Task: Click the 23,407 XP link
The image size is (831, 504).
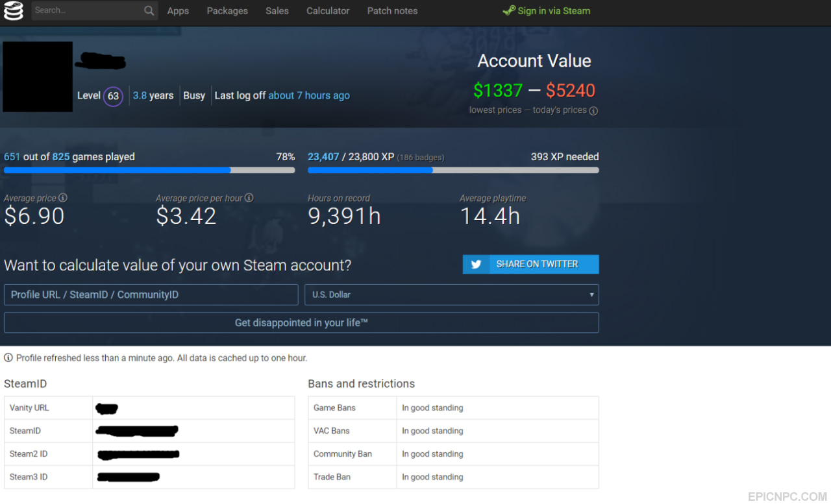Action: point(323,156)
